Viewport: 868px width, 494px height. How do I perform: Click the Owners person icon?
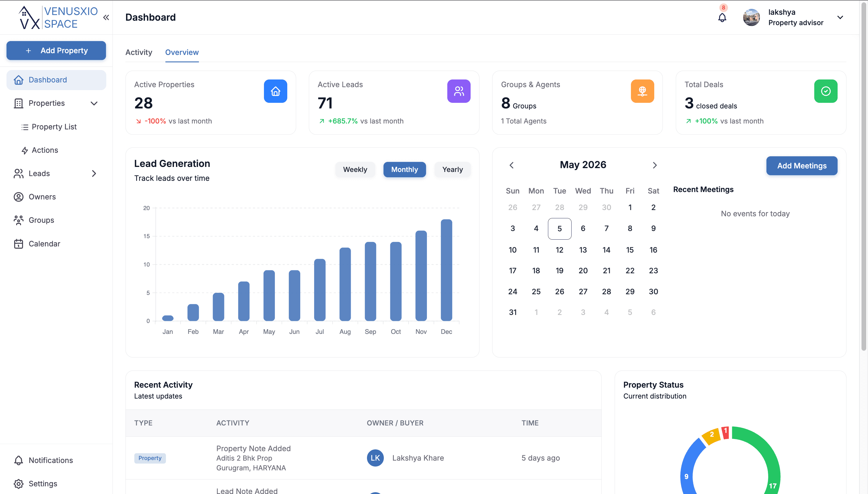[18, 197]
